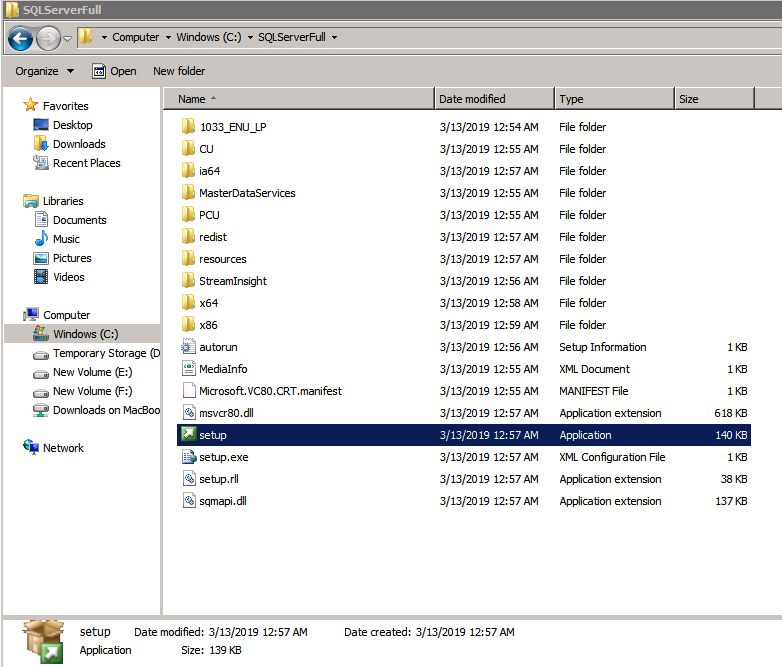Click 'Size: 139 KB' in details pane
Viewport: 782px width, 667px height.
(x=211, y=650)
